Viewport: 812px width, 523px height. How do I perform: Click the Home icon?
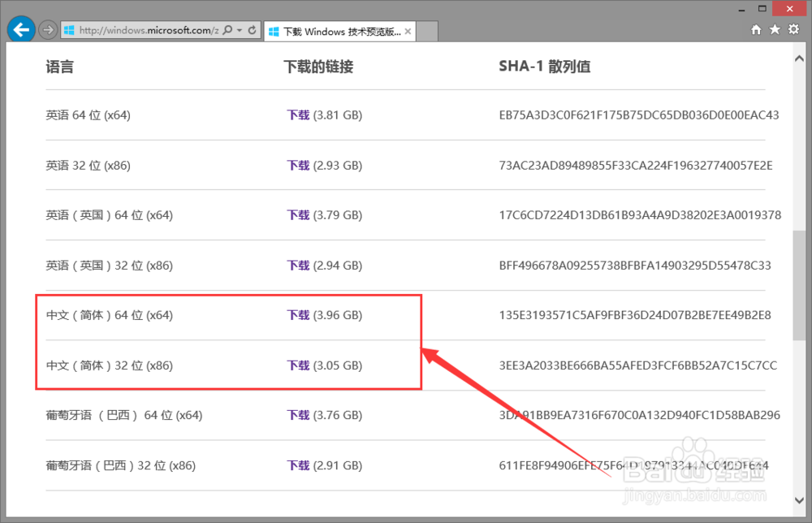tap(756, 29)
